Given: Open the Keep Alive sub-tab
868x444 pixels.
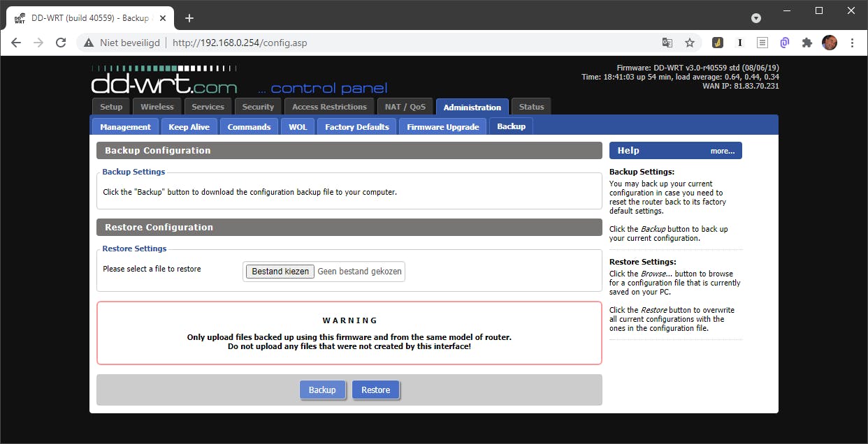Looking at the screenshot, I should 189,126.
